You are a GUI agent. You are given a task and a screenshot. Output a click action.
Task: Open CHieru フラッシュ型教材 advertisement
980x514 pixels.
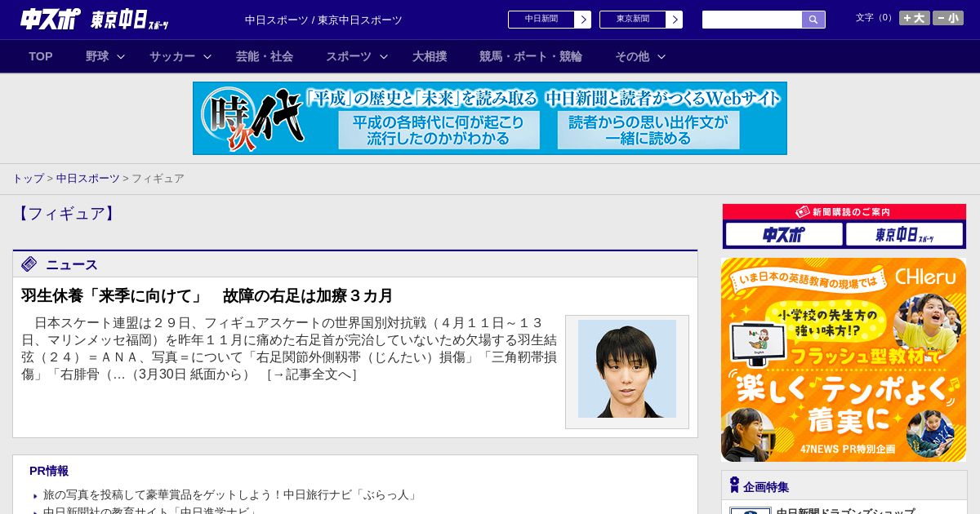[844, 360]
